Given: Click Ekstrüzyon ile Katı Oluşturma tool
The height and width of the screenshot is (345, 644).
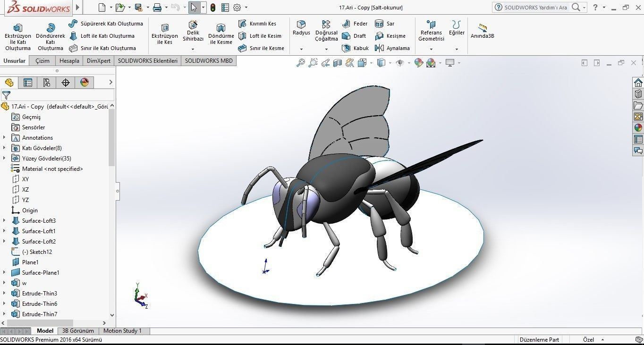Looking at the screenshot, I should pos(18,37).
